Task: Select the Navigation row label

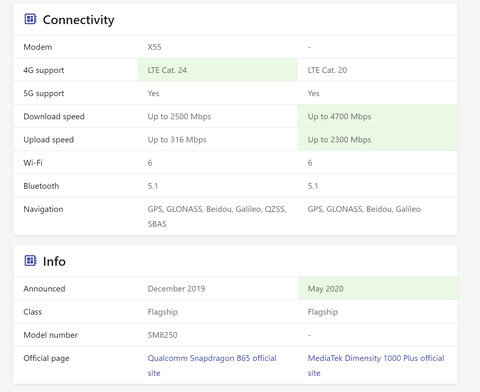Action: point(43,209)
